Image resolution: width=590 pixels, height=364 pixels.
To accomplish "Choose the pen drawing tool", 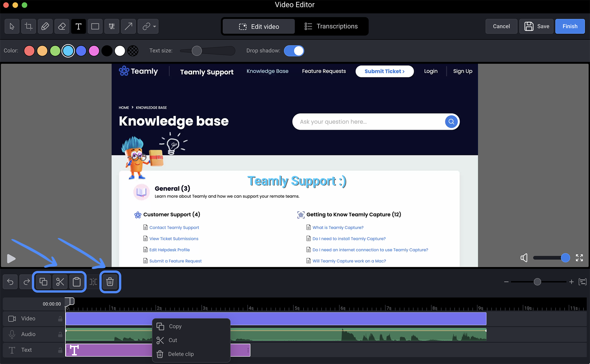I will (45, 26).
